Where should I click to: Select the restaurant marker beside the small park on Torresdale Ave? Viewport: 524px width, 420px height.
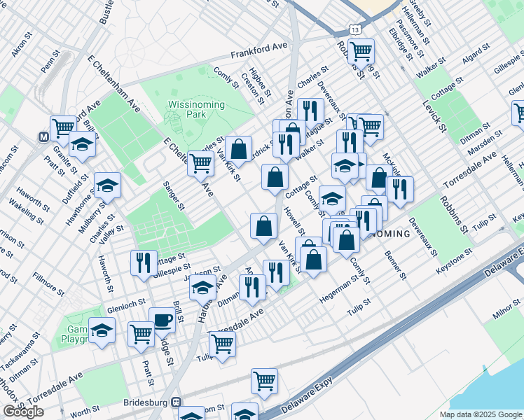click(276, 275)
